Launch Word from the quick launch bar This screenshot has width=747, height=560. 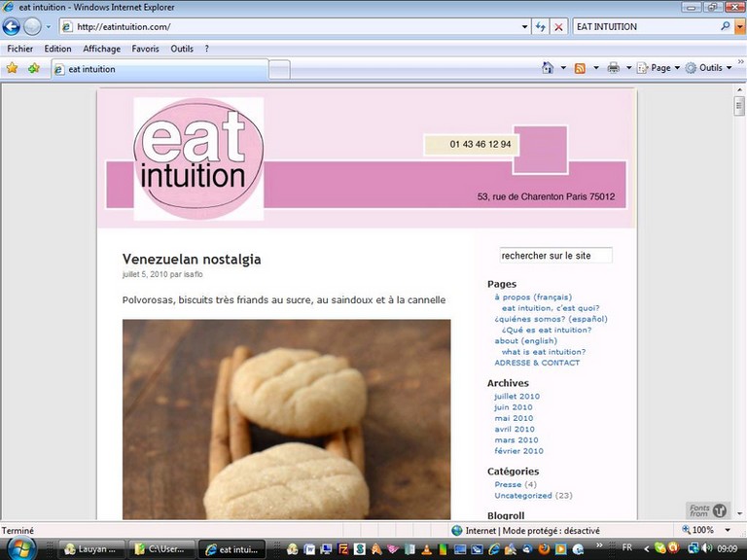pyautogui.click(x=309, y=549)
